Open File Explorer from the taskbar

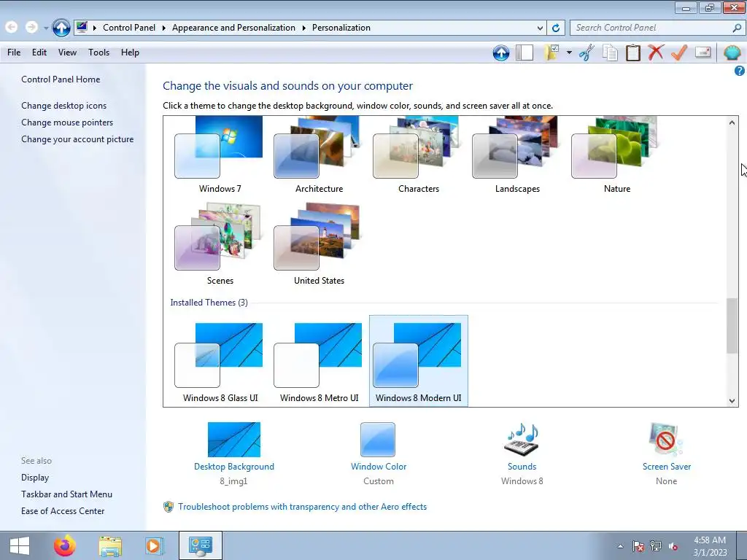point(110,545)
